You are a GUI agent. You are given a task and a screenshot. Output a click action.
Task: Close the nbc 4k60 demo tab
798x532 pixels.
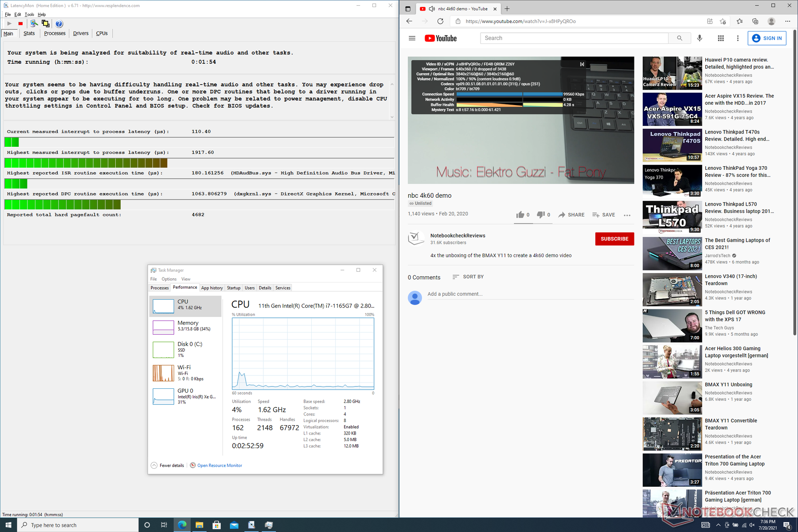click(495, 9)
